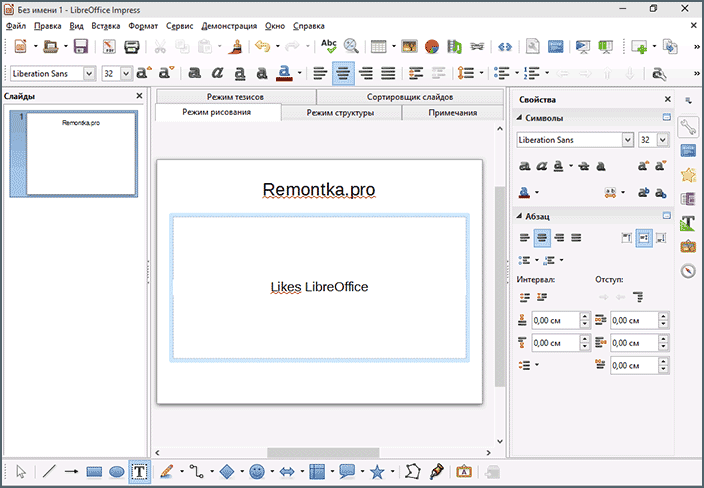The height and width of the screenshot is (488, 704).
Task: Click the Save document icon
Action: (81, 46)
